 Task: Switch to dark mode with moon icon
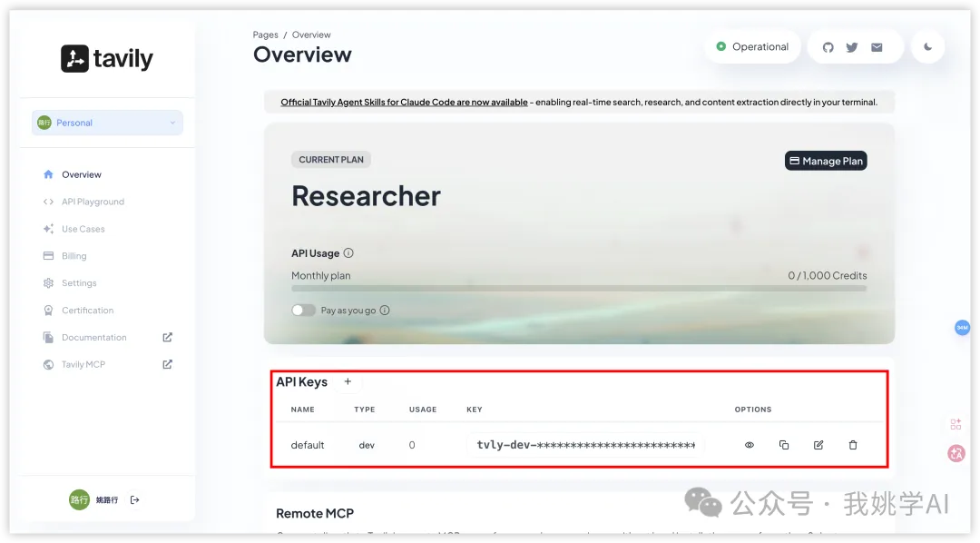tap(927, 47)
